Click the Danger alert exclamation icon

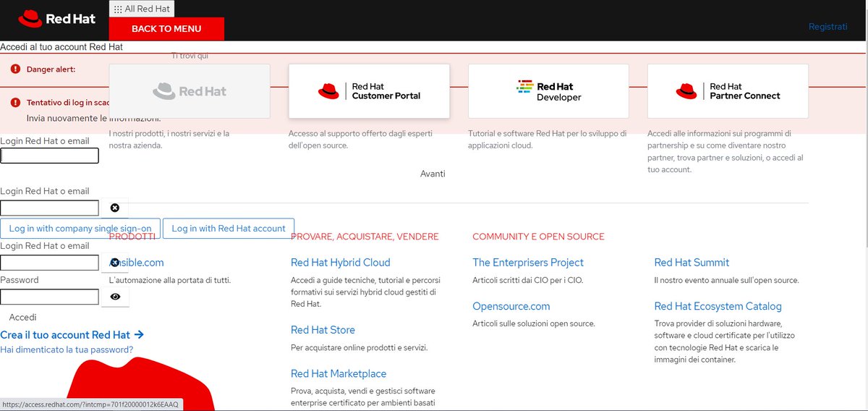pos(15,69)
